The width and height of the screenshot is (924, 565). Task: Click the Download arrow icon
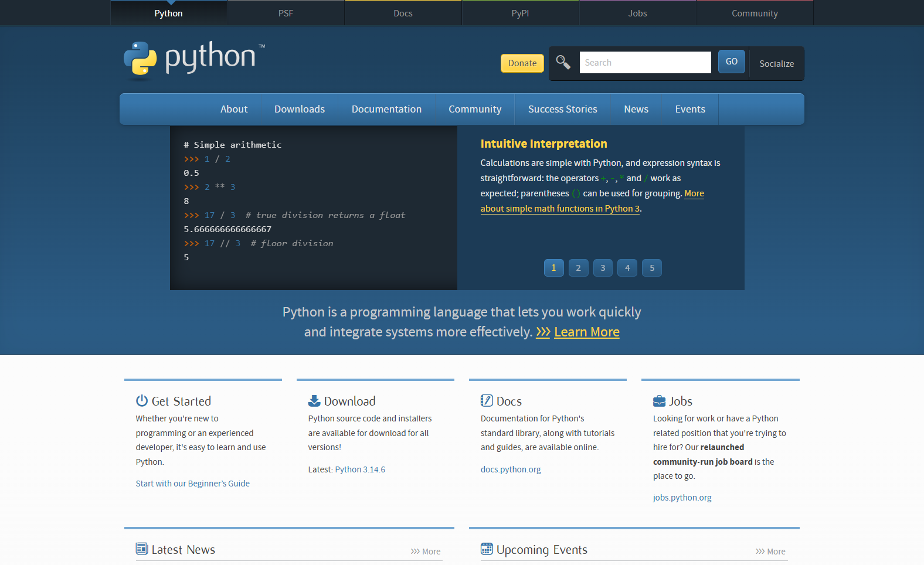(x=314, y=400)
